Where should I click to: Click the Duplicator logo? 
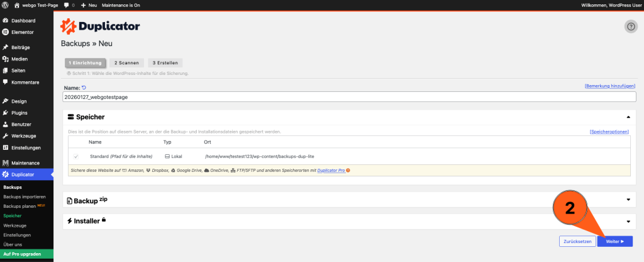click(100, 26)
